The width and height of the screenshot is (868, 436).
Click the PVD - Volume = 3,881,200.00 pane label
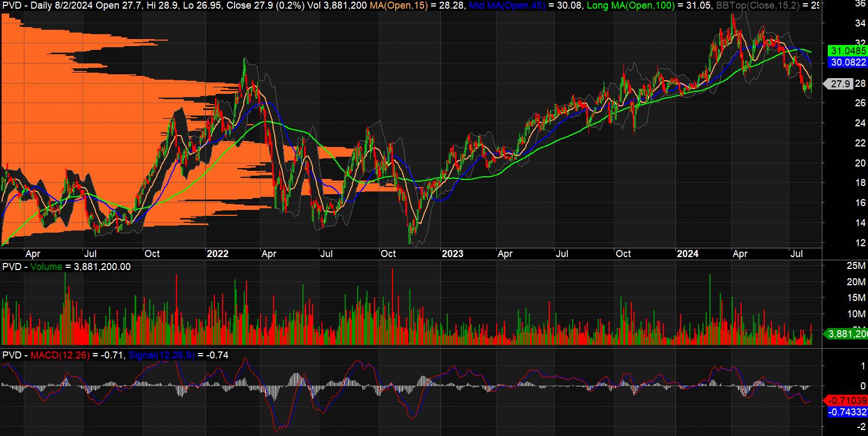click(x=67, y=267)
